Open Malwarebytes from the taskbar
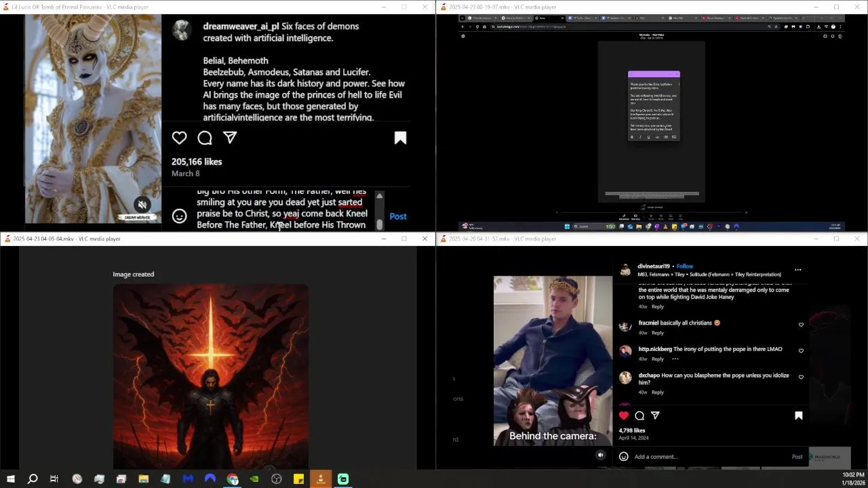This screenshot has height=488, width=868. [188, 479]
